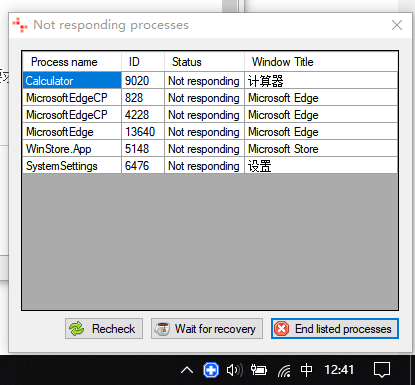415x385 pixels.
Task: Click the Recheck button
Action: [104, 329]
